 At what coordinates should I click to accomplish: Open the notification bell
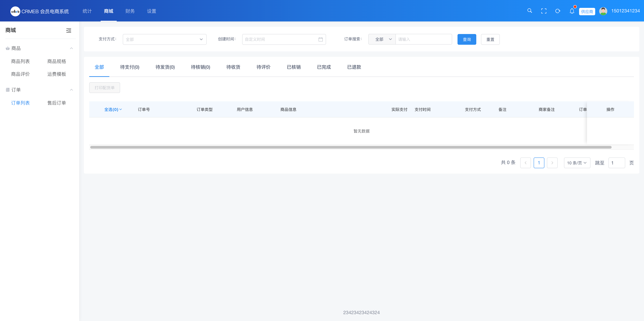tap(572, 11)
